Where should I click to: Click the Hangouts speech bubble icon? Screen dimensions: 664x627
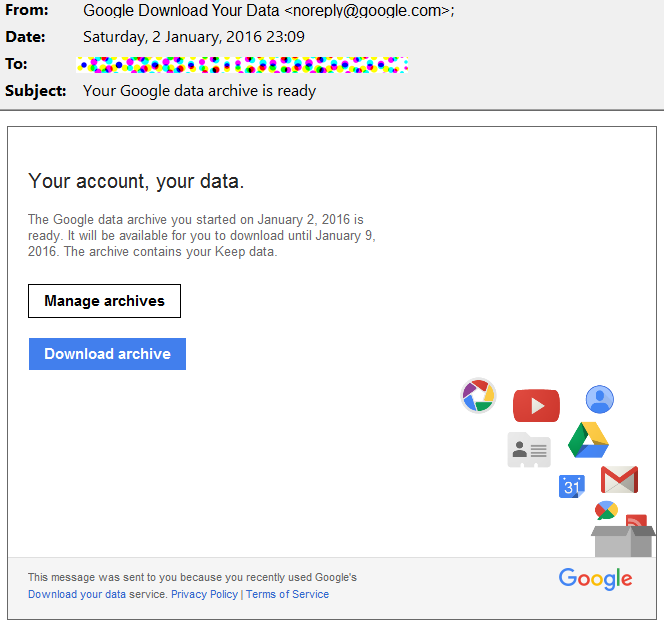[x=606, y=510]
